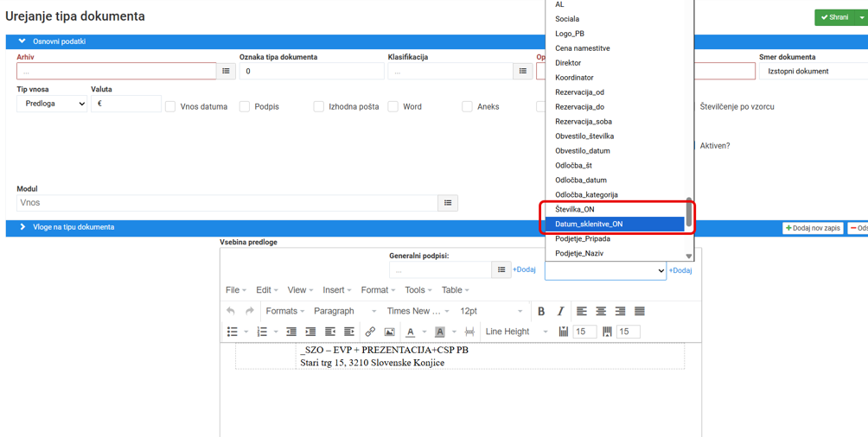This screenshot has height=437, width=868.
Task: Increase indent of the paragraph
Action: click(310, 332)
